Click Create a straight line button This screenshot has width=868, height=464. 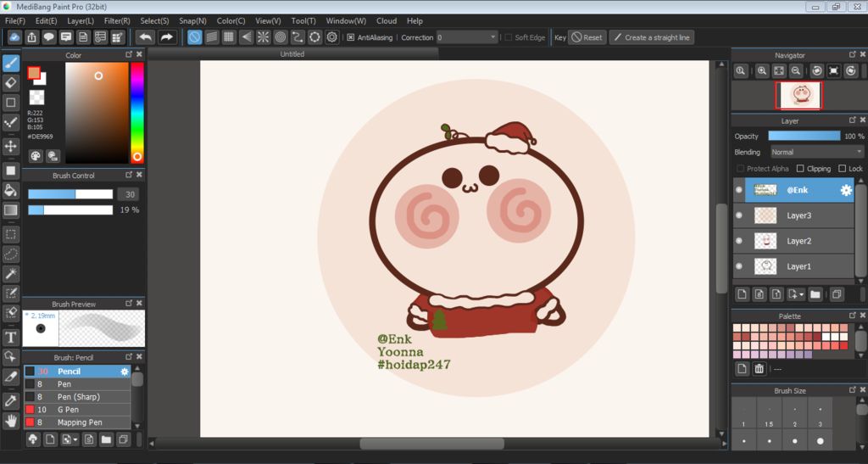652,37
